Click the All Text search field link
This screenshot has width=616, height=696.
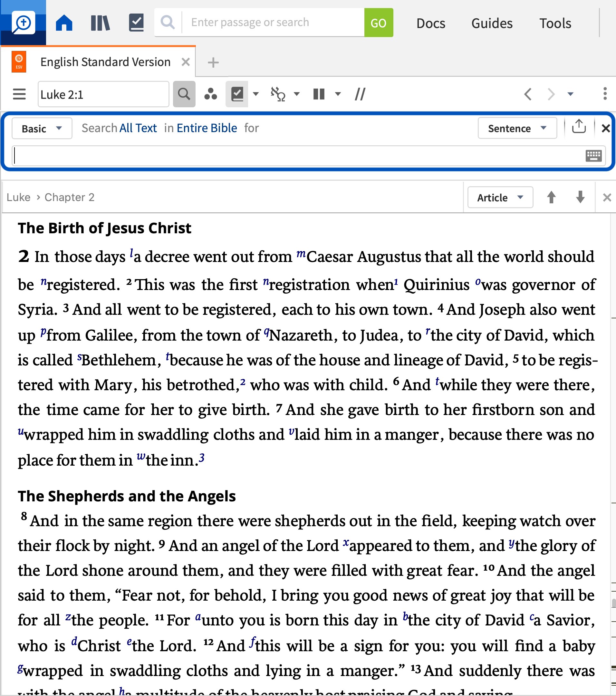coord(138,128)
